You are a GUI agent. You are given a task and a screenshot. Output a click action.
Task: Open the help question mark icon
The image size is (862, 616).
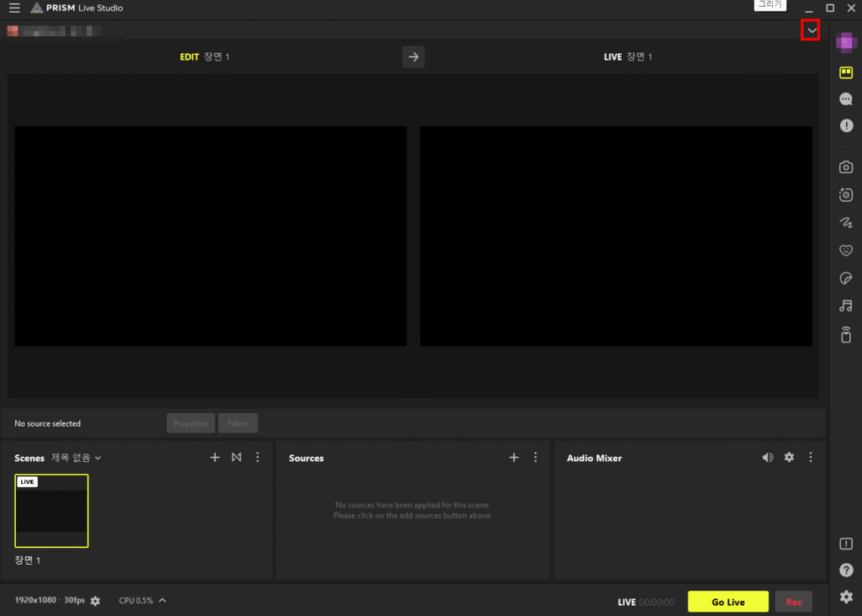(846, 570)
